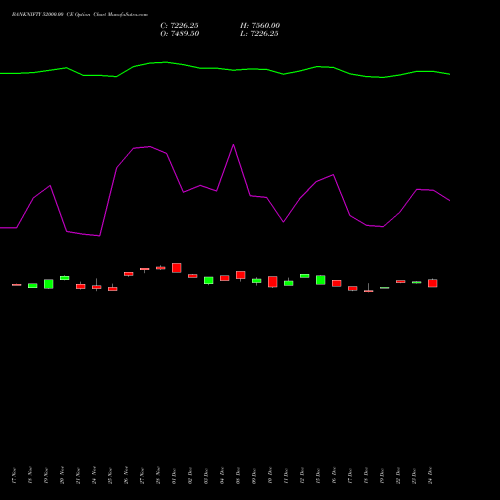Select the low value L: 7226.25
The width and height of the screenshot is (500, 500).
click(259, 34)
